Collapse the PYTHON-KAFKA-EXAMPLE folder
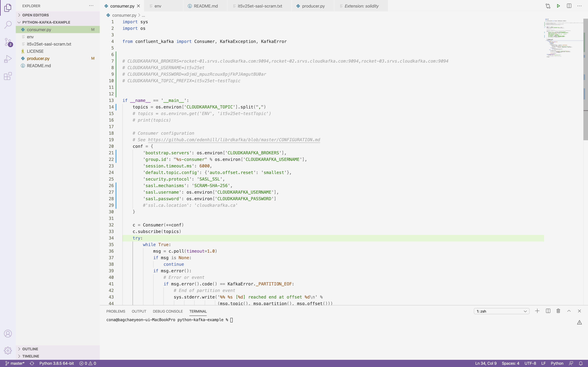 [46, 22]
